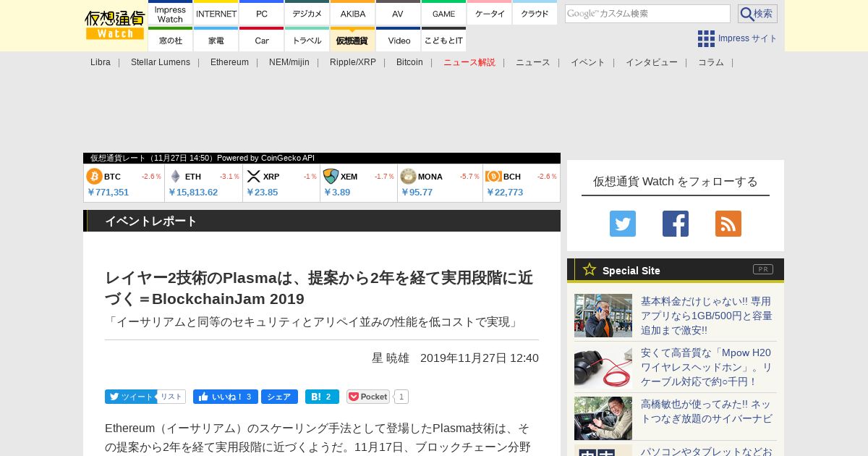868x456 pixels.
Task: Click the Special Site star icon
Action: click(x=590, y=269)
